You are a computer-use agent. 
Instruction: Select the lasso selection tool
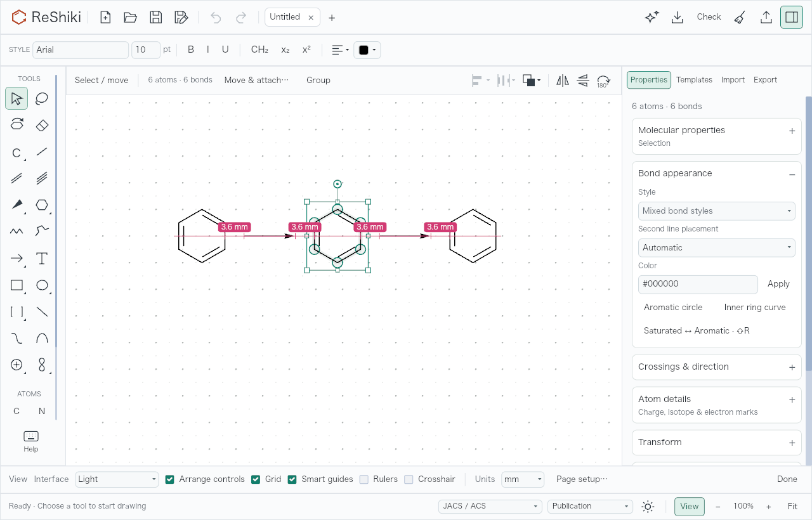point(42,98)
